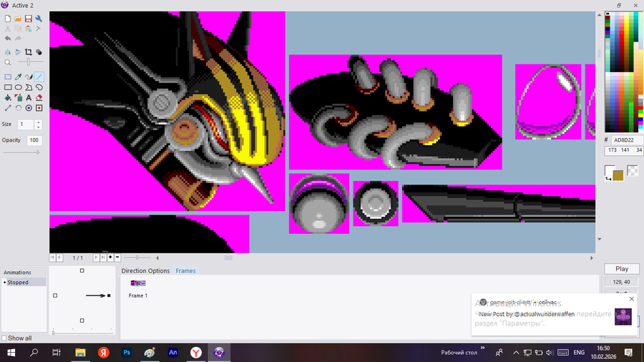The image size is (644, 362).
Task: Select the Fill bucket tool
Action: (8, 98)
